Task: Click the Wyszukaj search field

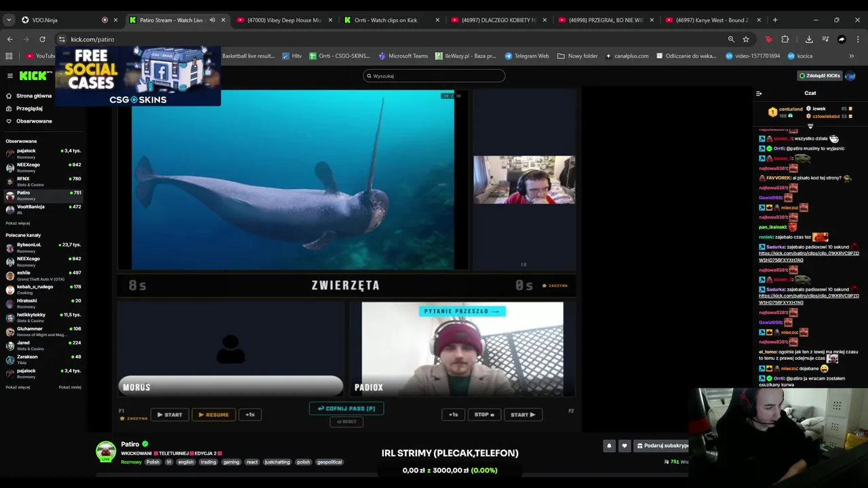Action: click(x=434, y=76)
